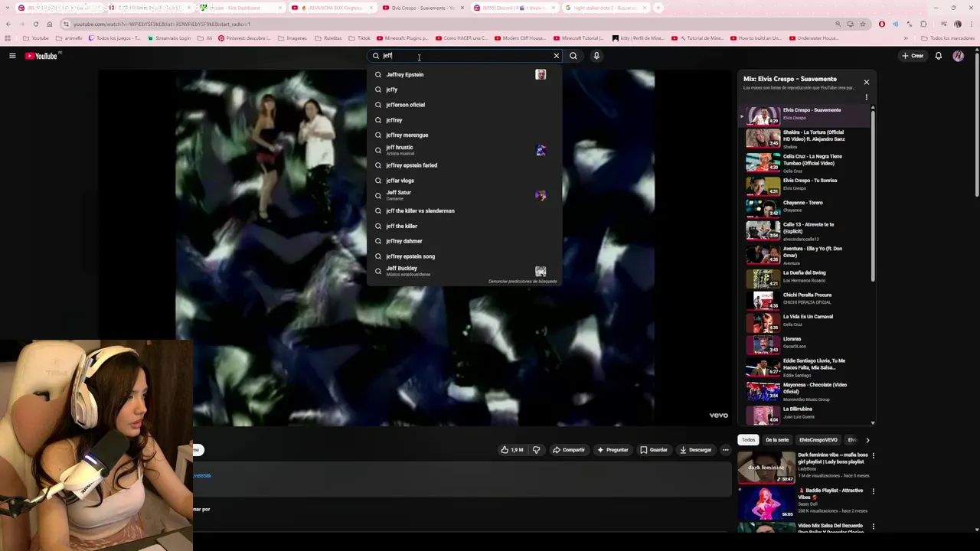Choose 'jeff the killer vs slenderman' suggestion
The image size is (980, 551).
pos(464,210)
